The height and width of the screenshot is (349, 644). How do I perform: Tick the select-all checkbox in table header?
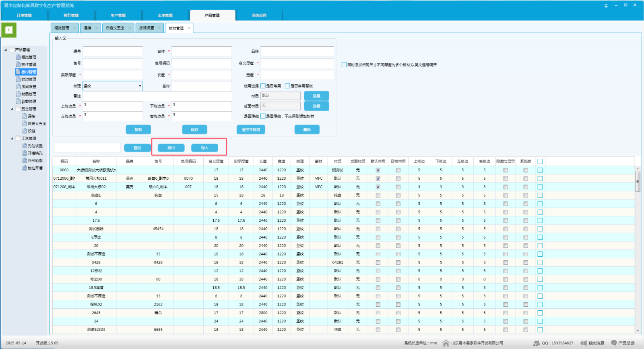[x=540, y=161]
